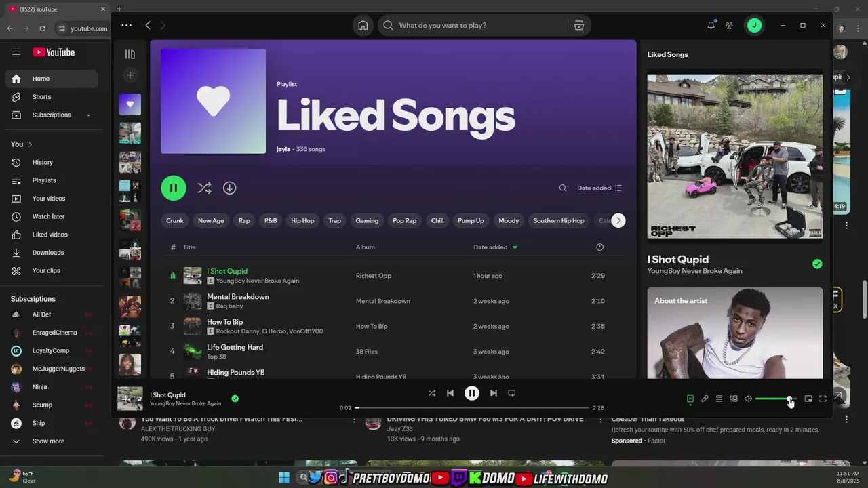Open YouTube hamburger menu
The width and height of the screenshot is (868, 488).
[16, 52]
